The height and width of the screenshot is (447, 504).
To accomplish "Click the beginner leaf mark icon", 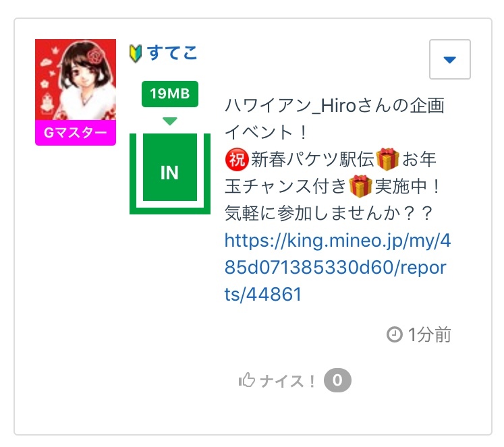I will point(136,54).
